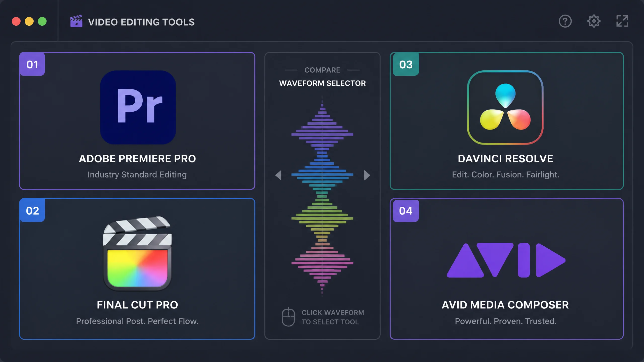644x362 pixels.
Task: Click "Edit. Color. Fusion. Fairlight." subtitle
Action: [x=505, y=175]
